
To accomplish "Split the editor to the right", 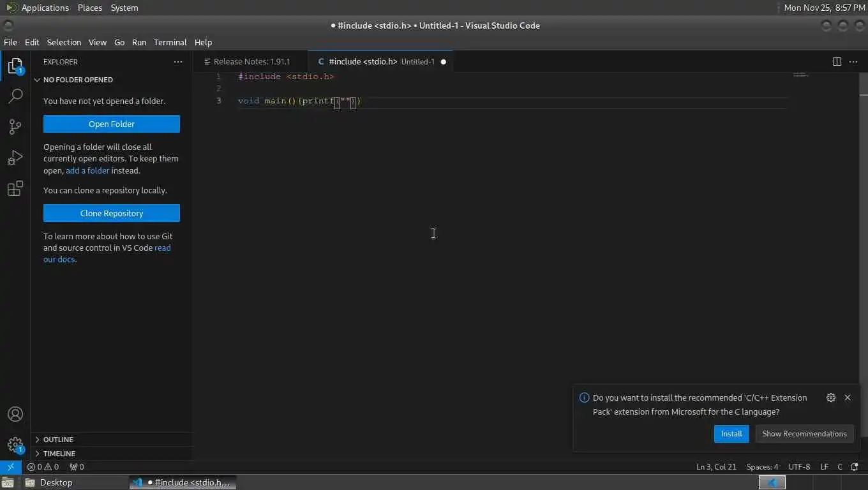I will click(x=837, y=62).
